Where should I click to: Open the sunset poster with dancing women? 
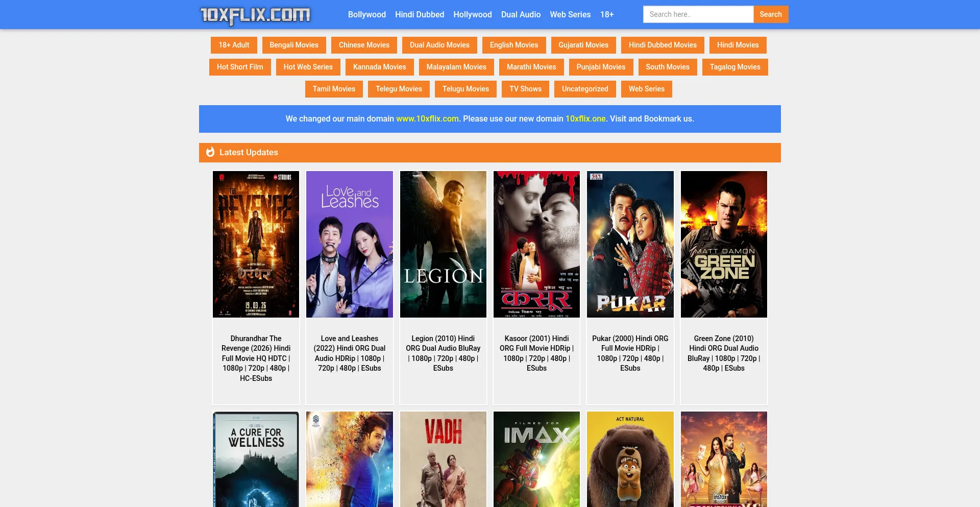click(x=724, y=460)
